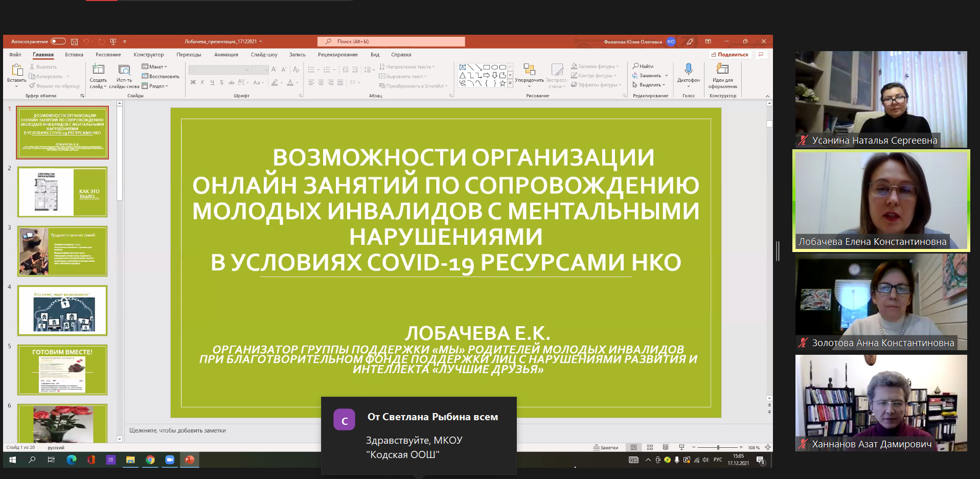This screenshot has width=980, height=479.
Task: Open File Explorer from the taskbar
Action: pyautogui.click(x=130, y=460)
